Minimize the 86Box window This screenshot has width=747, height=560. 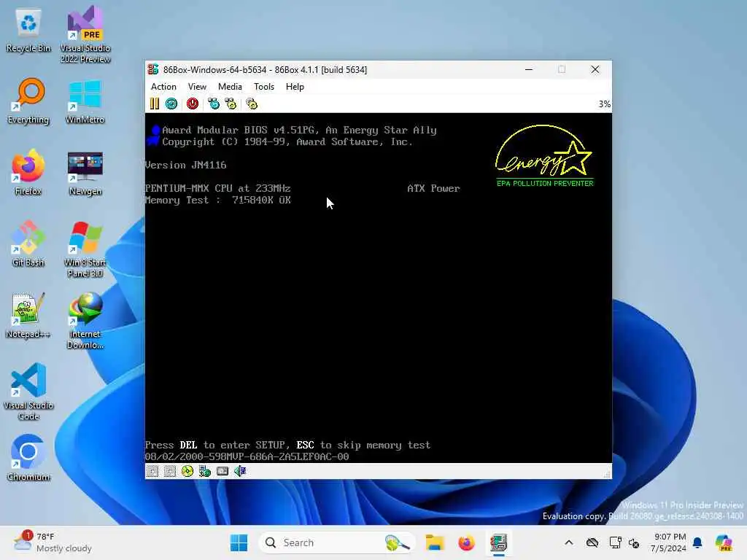pos(529,69)
